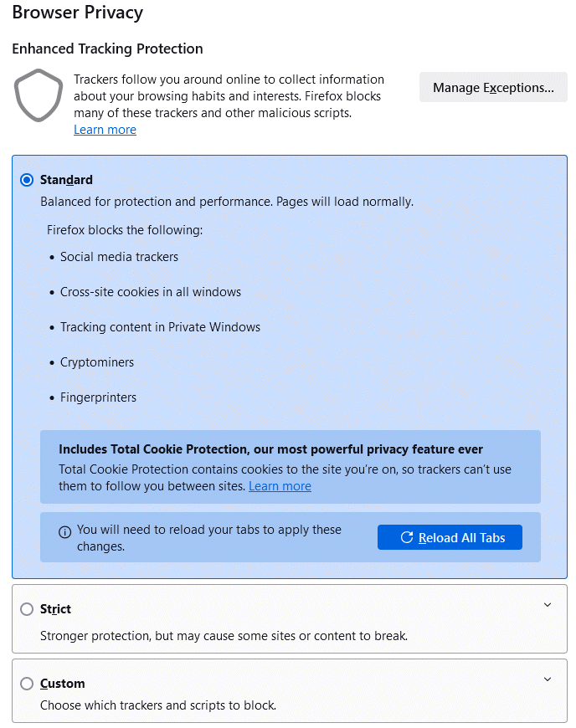Click Cross-site cookies in all windows item
The height and width of the screenshot is (728, 576).
point(151,292)
